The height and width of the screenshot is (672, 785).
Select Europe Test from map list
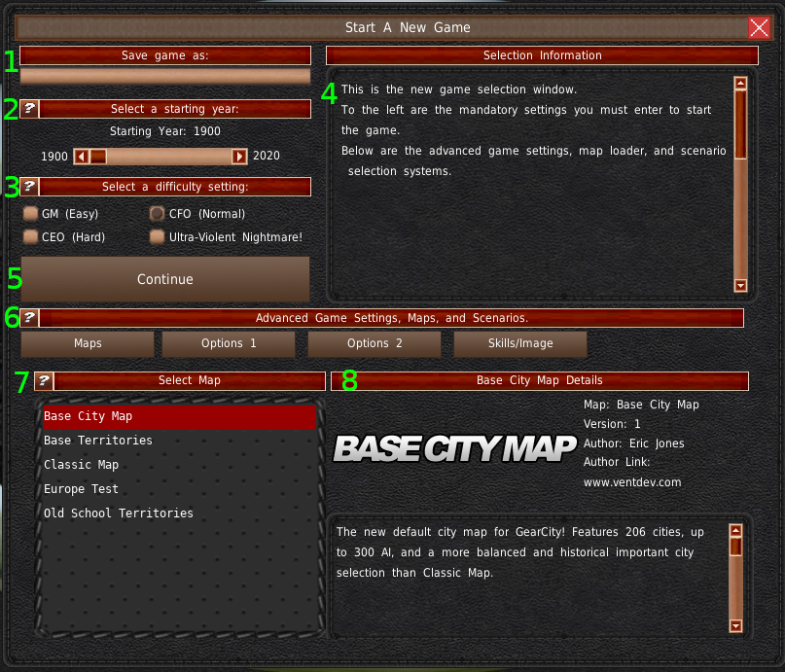click(82, 489)
